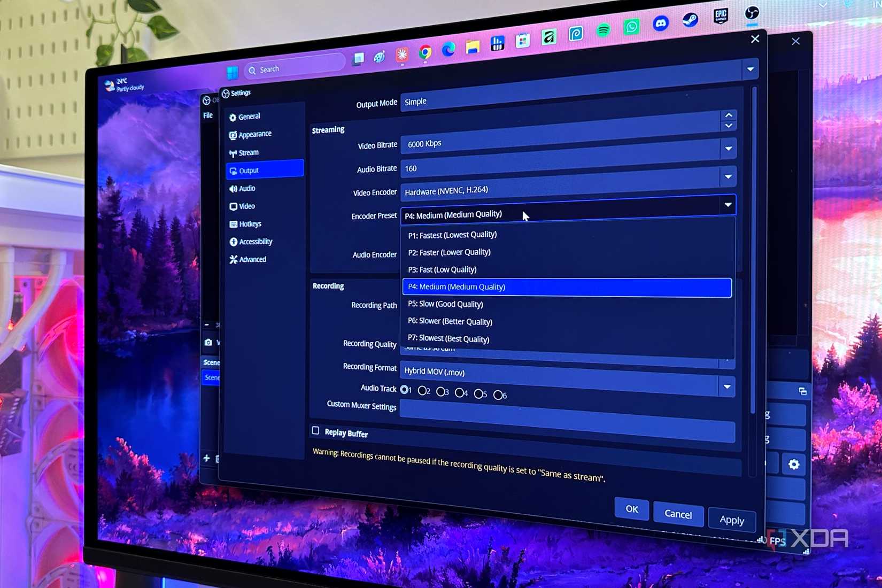Open Epic Games Launcher icon
The width and height of the screenshot is (882, 588).
point(721,16)
